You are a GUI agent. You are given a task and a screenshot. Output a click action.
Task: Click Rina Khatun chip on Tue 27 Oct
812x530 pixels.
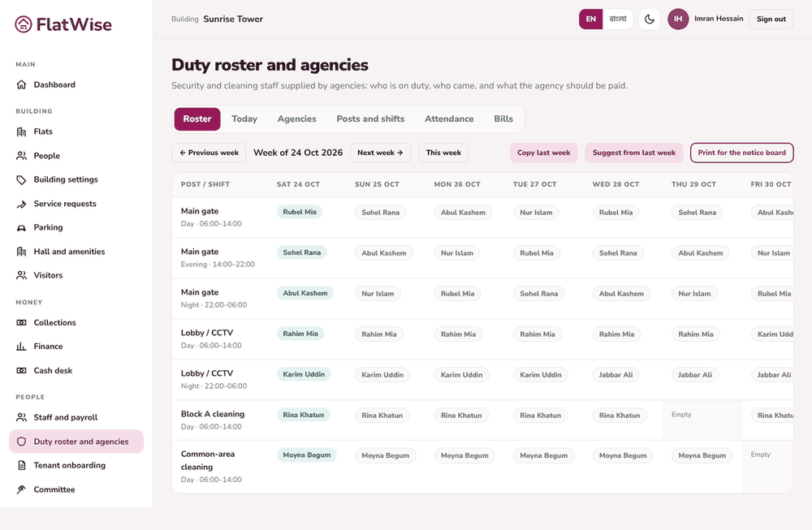(541, 415)
